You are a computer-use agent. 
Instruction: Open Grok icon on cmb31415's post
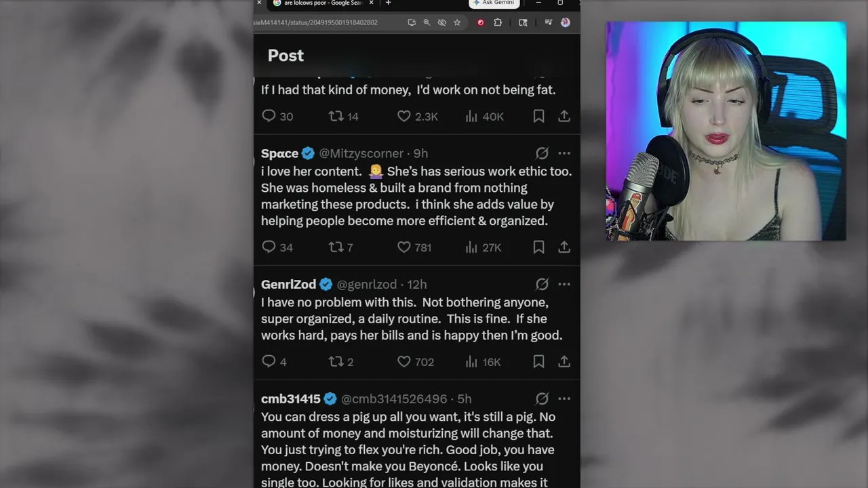coord(542,399)
